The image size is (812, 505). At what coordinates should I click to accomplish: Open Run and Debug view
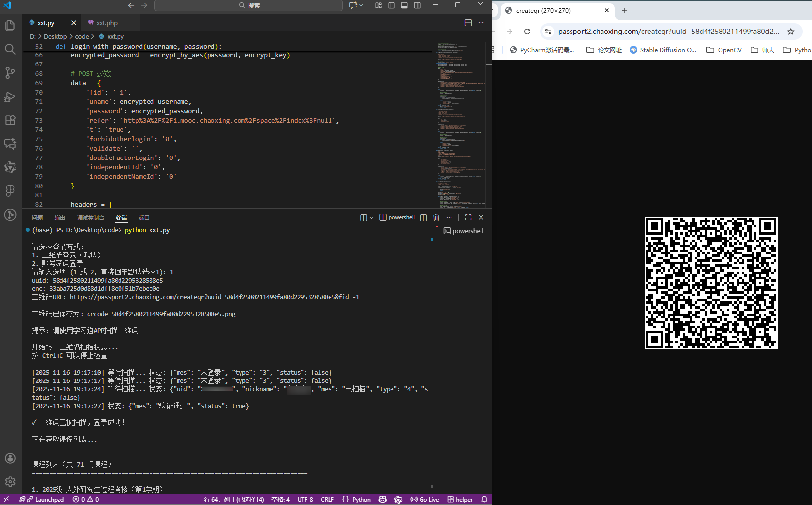tap(10, 97)
